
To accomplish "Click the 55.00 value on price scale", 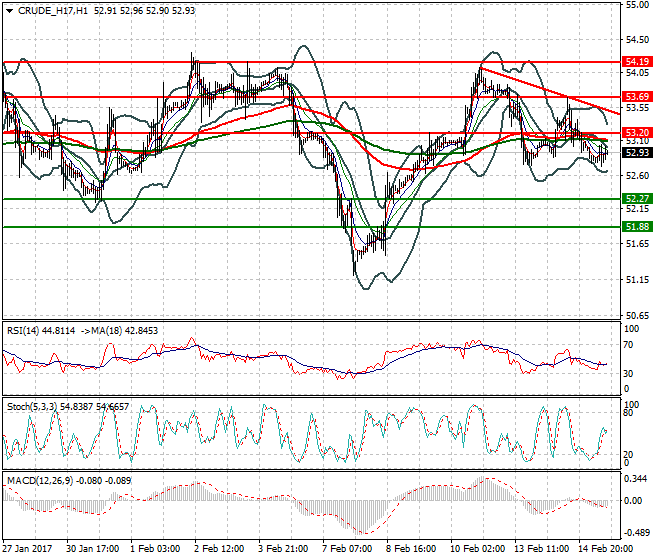I will [x=635, y=5].
